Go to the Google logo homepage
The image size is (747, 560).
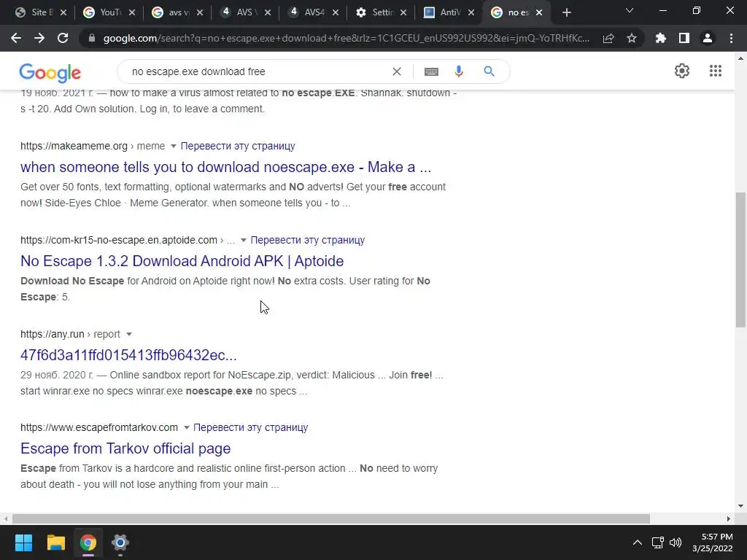point(50,72)
